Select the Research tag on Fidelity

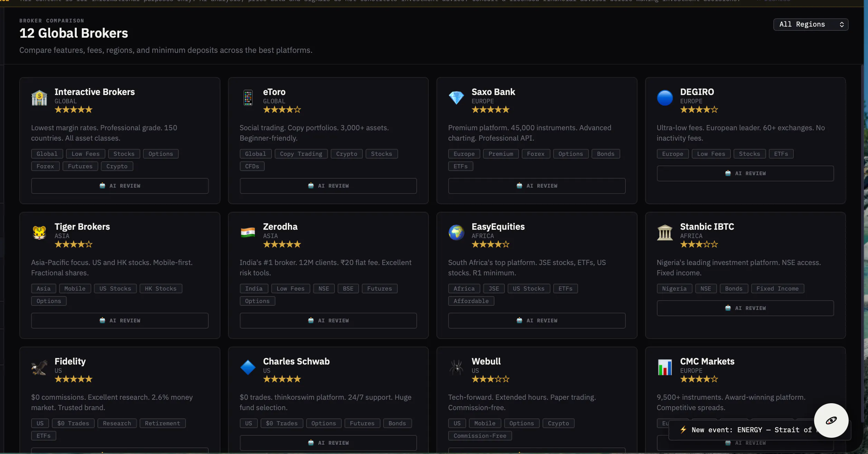coord(117,423)
